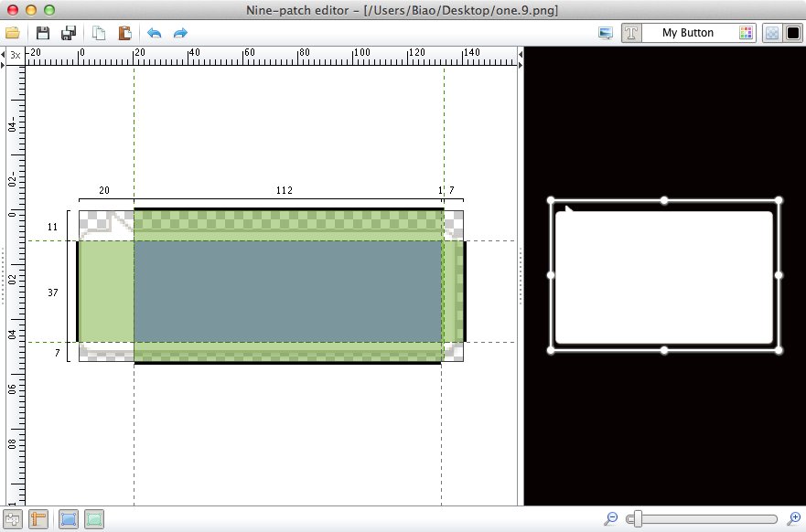
Task: Toggle the green stretch area display button
Action: (x=93, y=519)
